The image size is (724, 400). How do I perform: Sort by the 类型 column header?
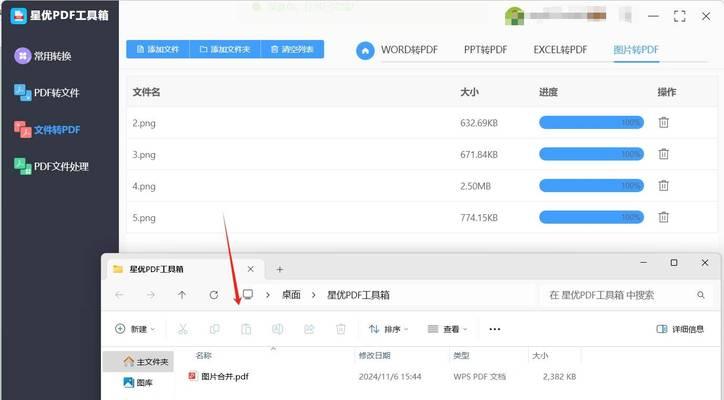(461, 355)
